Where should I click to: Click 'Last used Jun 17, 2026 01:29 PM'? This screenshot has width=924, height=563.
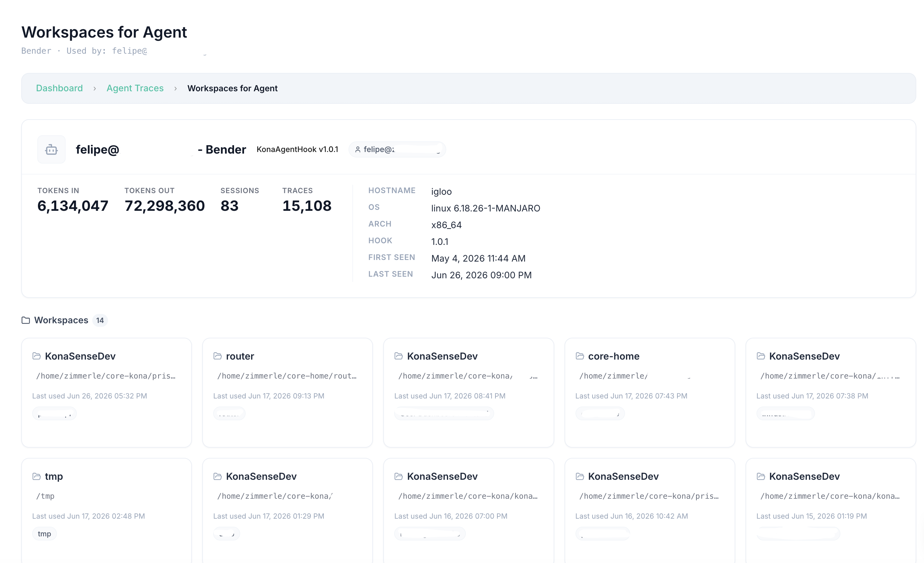(x=269, y=516)
